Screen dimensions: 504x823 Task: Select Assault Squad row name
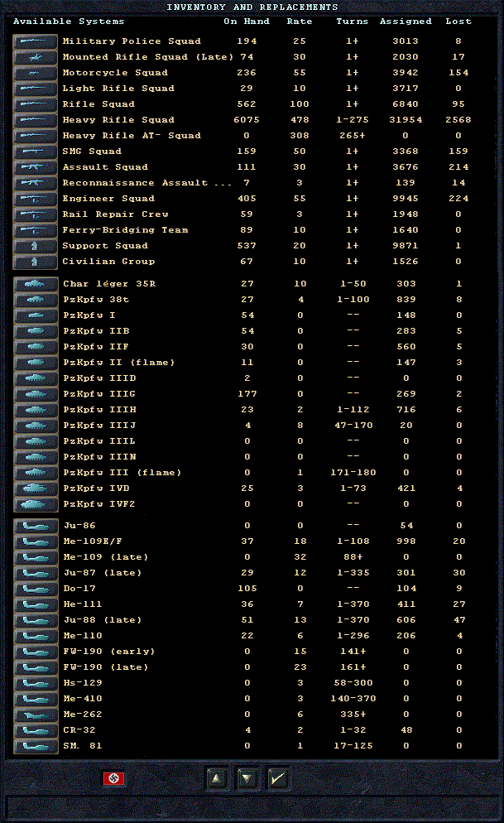[x=105, y=167]
